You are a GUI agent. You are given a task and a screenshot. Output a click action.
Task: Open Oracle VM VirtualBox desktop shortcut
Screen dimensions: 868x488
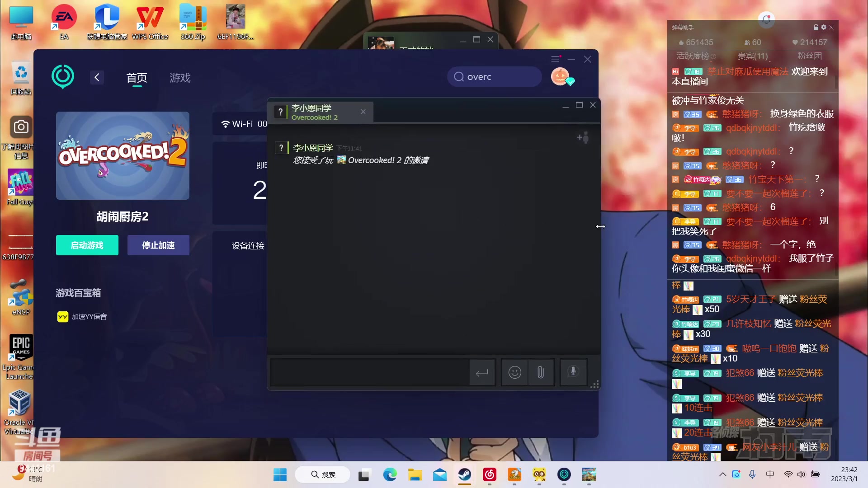pyautogui.click(x=19, y=412)
